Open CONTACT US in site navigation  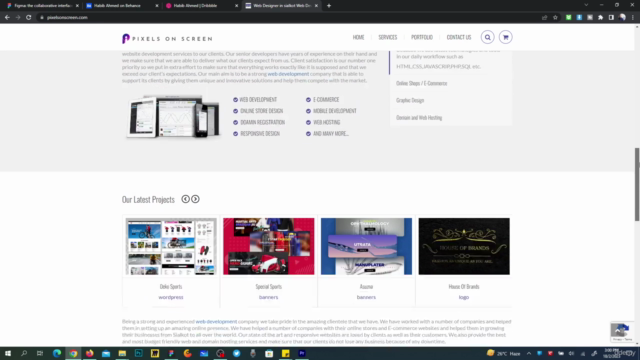click(x=459, y=37)
